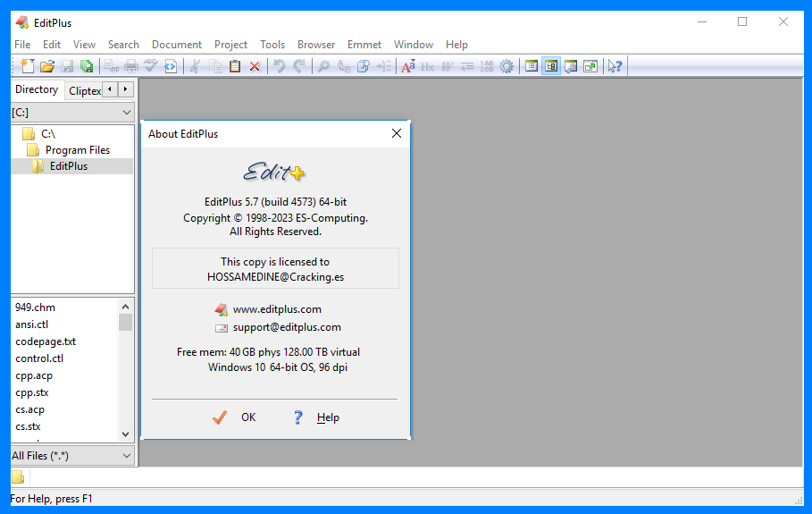This screenshot has height=514, width=812.
Task: Click the Open file folder icon
Action: click(47, 66)
